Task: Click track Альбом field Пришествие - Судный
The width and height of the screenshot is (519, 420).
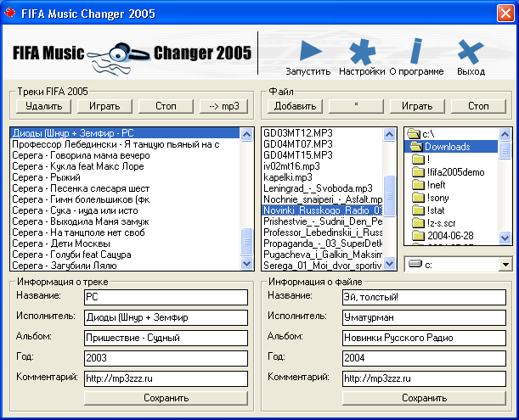Action: tap(166, 338)
